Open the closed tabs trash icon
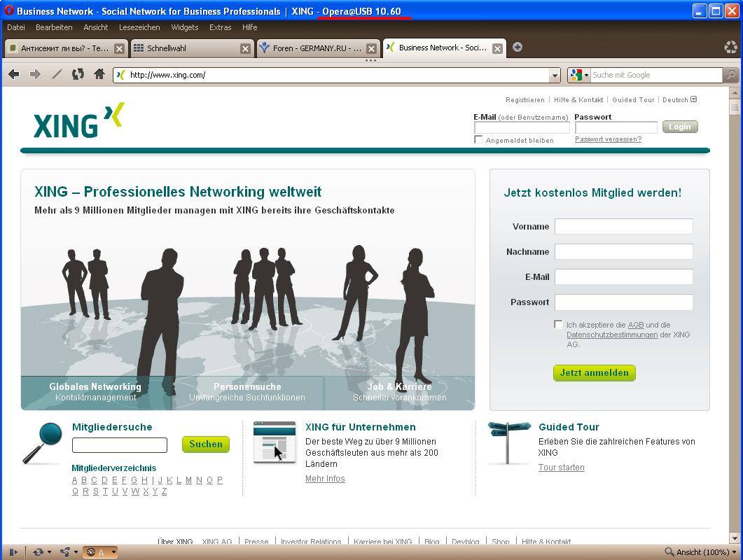 (x=731, y=47)
